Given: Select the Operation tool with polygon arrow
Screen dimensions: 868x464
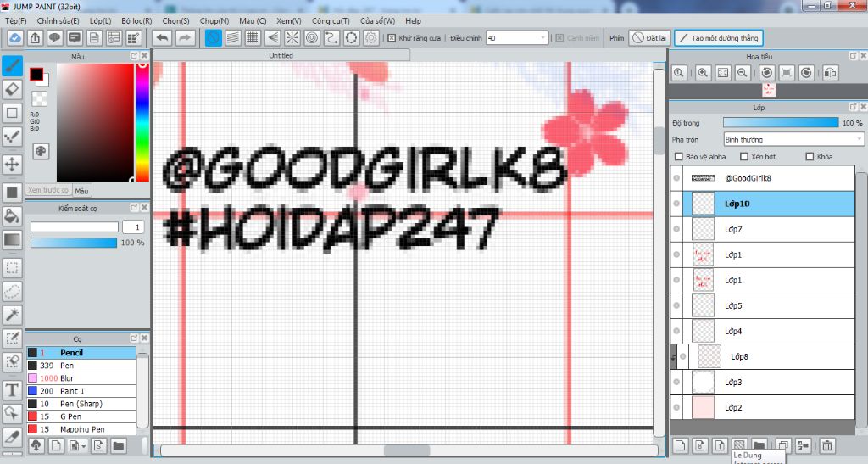Looking at the screenshot, I should pyautogui.click(x=12, y=413).
